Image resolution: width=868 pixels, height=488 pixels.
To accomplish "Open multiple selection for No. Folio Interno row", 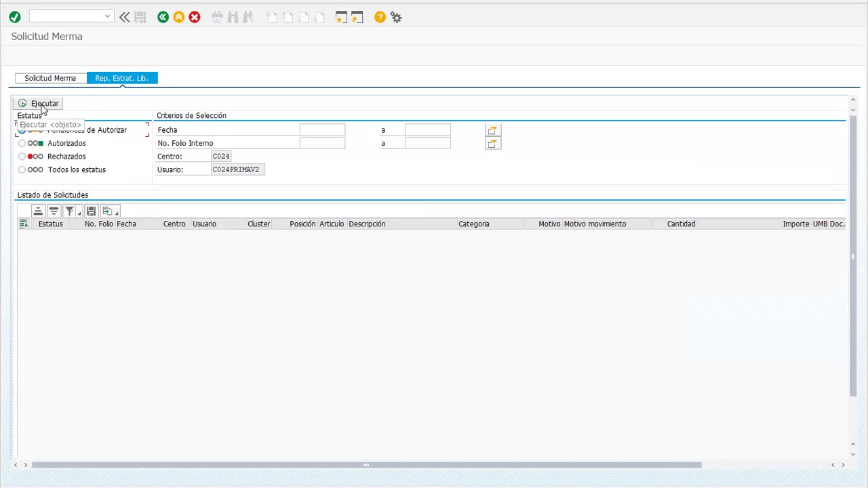I will click(493, 143).
